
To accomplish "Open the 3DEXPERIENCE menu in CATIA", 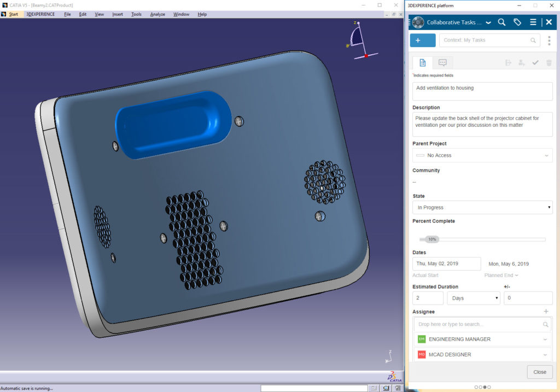I will (40, 14).
